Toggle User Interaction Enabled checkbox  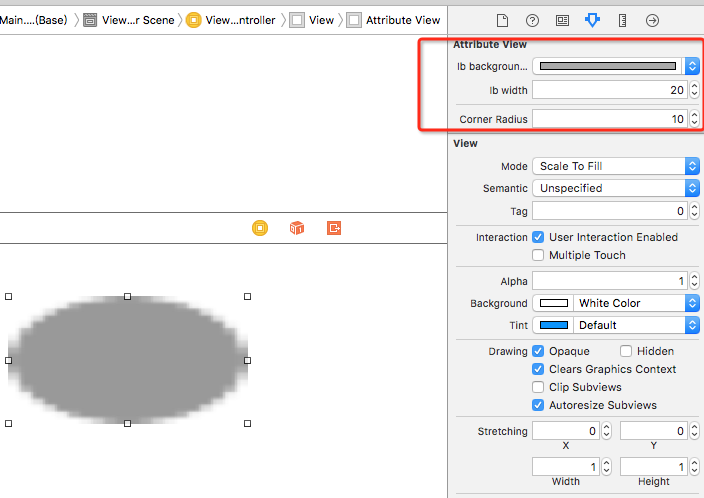(x=538, y=237)
